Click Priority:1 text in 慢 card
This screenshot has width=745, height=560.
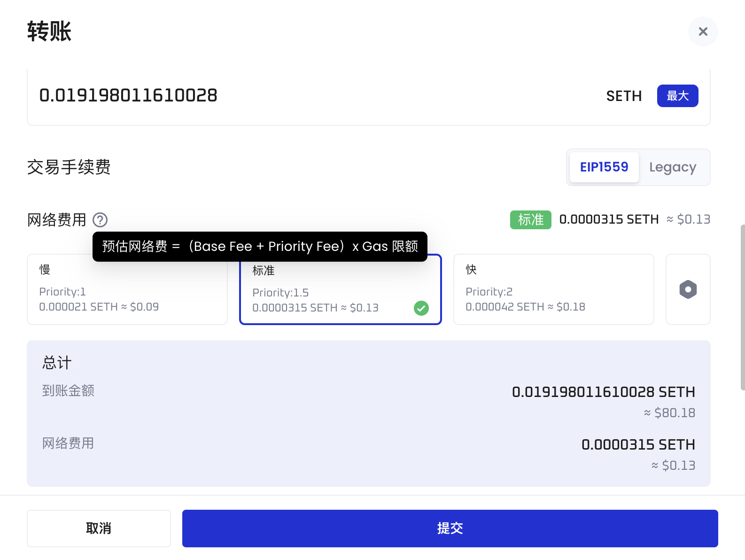coord(62,292)
